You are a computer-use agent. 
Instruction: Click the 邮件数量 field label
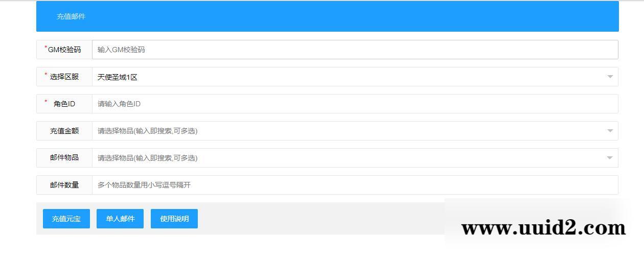point(64,185)
